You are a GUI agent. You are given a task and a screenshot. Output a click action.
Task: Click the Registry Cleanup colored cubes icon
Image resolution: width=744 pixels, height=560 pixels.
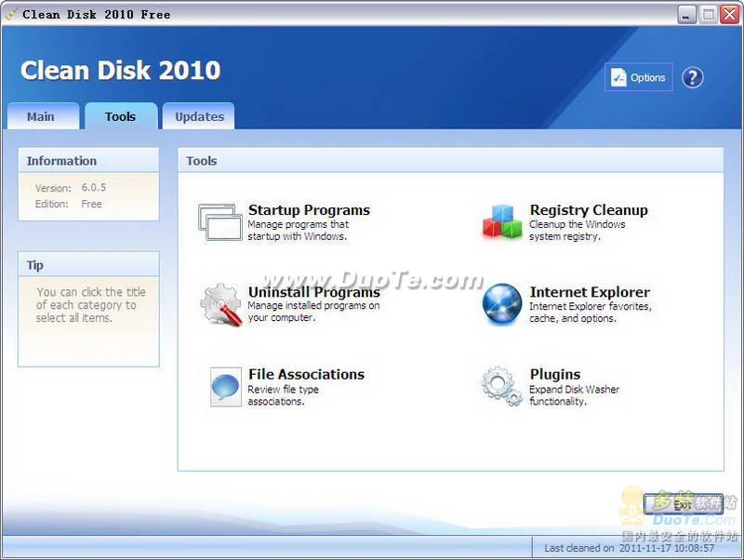502,221
